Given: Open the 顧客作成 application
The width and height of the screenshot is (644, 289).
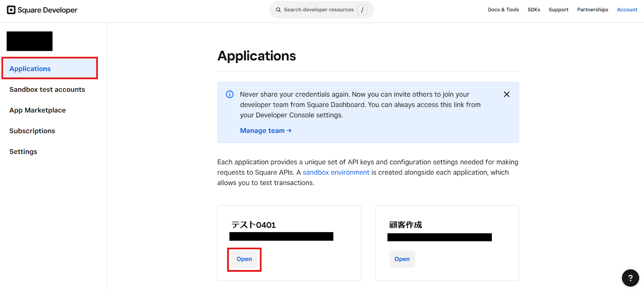Looking at the screenshot, I should pyautogui.click(x=402, y=259).
